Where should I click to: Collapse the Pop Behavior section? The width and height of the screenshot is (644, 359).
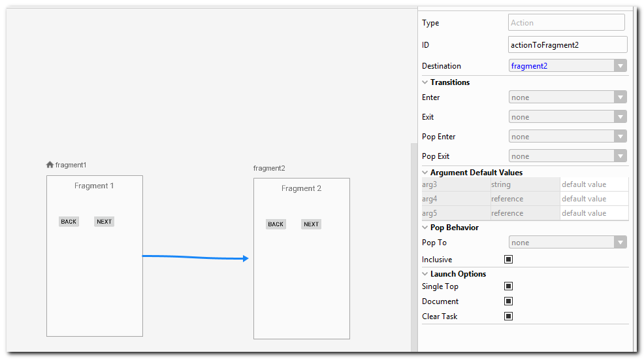pyautogui.click(x=425, y=228)
